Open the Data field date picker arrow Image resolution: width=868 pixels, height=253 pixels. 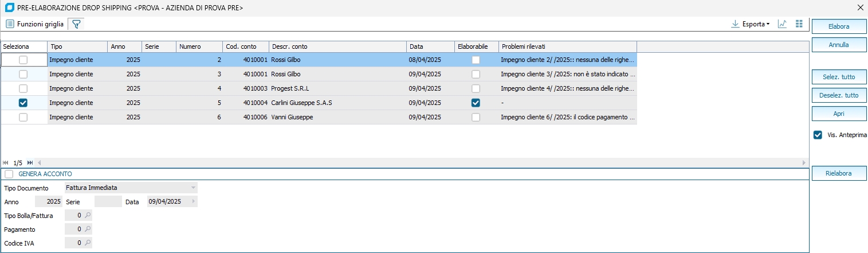[x=194, y=201]
